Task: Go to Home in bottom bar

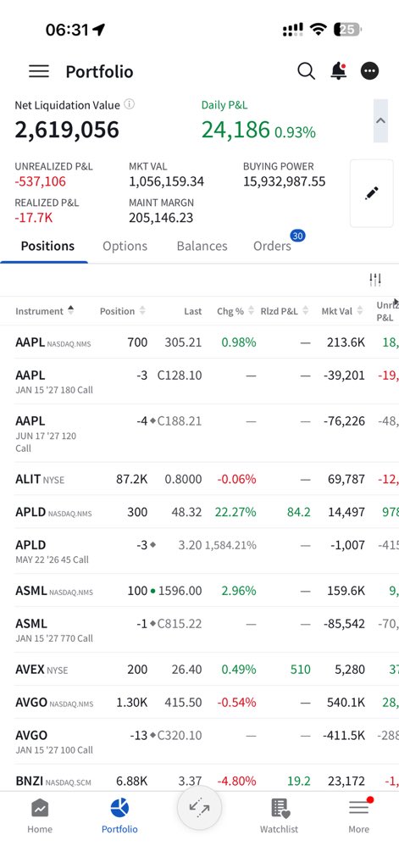Action: [40, 815]
